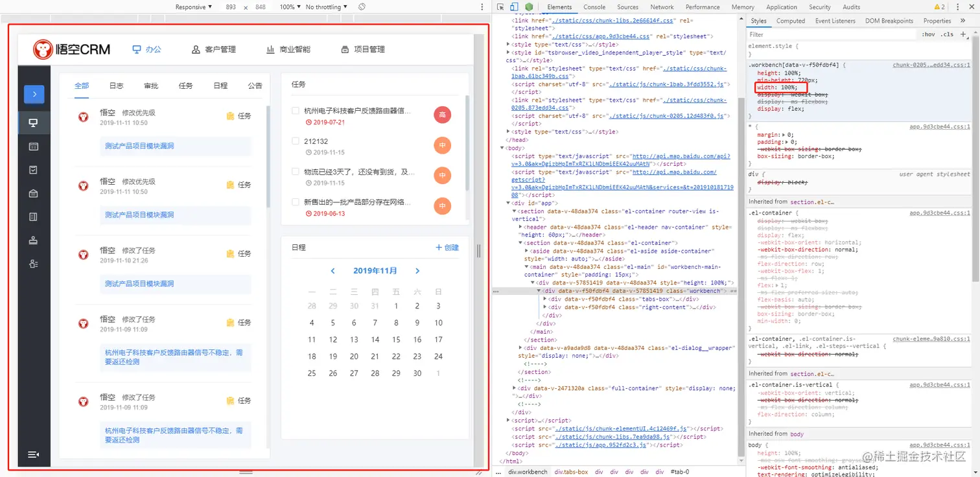The width and height of the screenshot is (980, 477).
Task: Open the Responsive device dropdown
Action: (194, 7)
